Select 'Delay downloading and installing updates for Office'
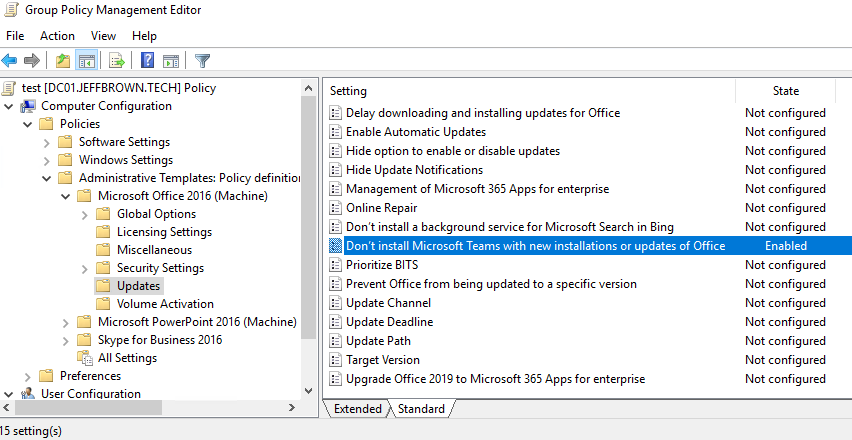The image size is (852, 440). pos(483,113)
